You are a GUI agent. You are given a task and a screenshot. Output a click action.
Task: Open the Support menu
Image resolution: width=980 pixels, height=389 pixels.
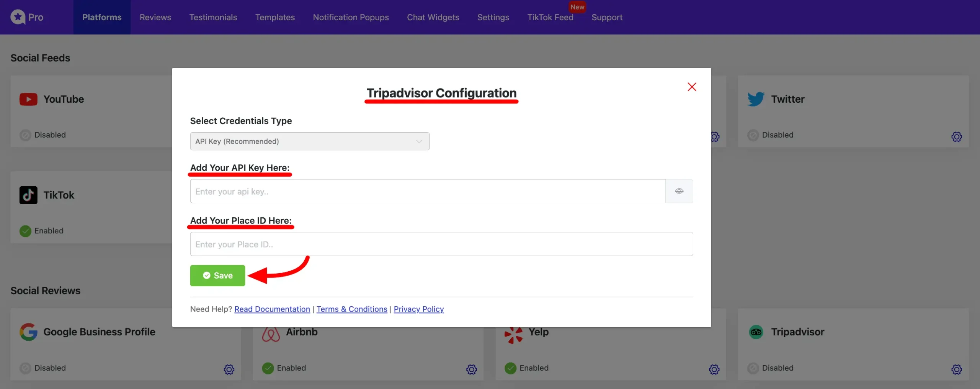[x=607, y=17]
